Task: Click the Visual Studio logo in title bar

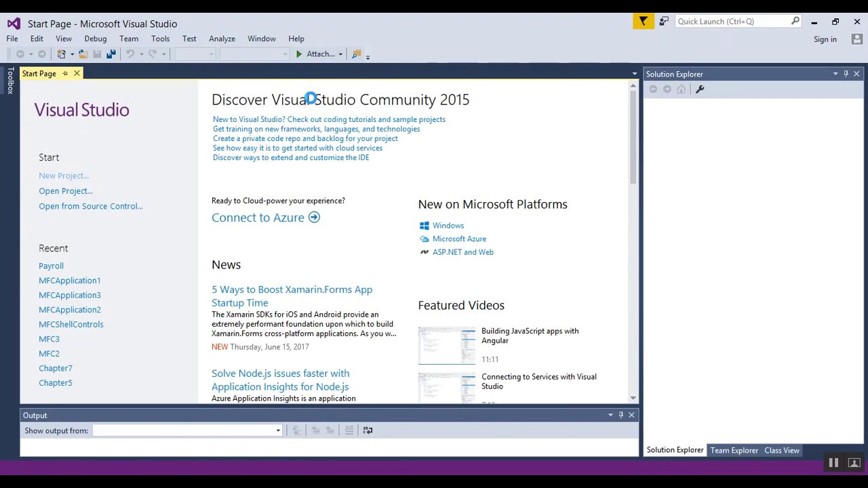Action: (x=14, y=24)
